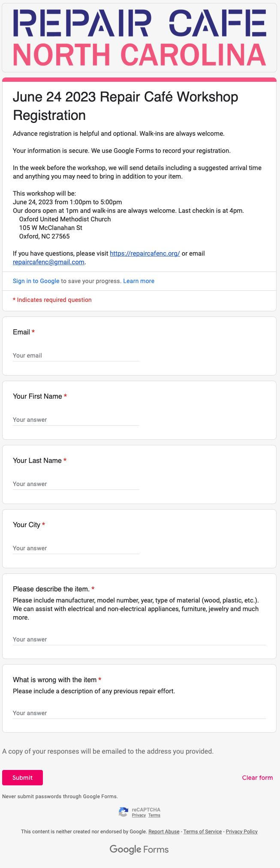This screenshot has width=280, height=868.
Task: Open the Privacy Policy footer link
Action: (x=242, y=832)
